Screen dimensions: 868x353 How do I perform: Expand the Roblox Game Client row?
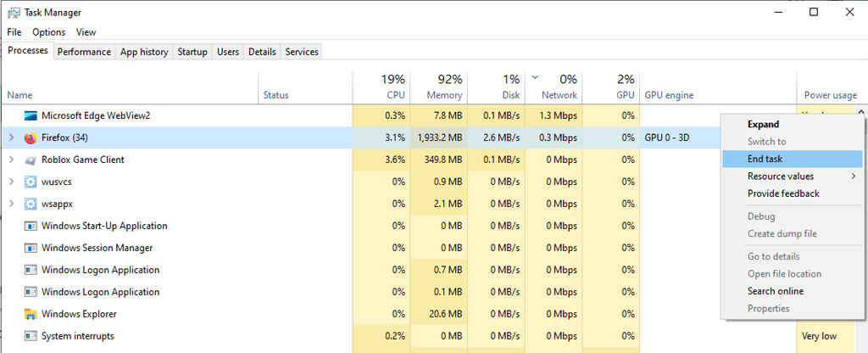pyautogui.click(x=11, y=160)
